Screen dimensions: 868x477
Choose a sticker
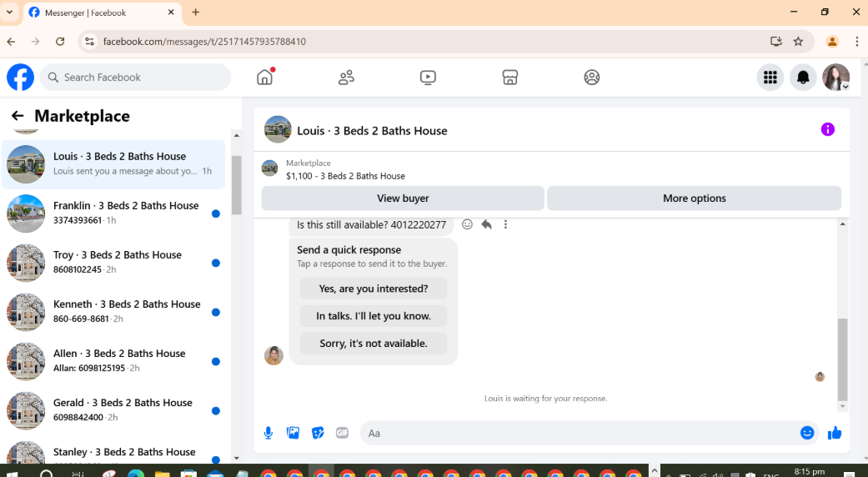(318, 434)
